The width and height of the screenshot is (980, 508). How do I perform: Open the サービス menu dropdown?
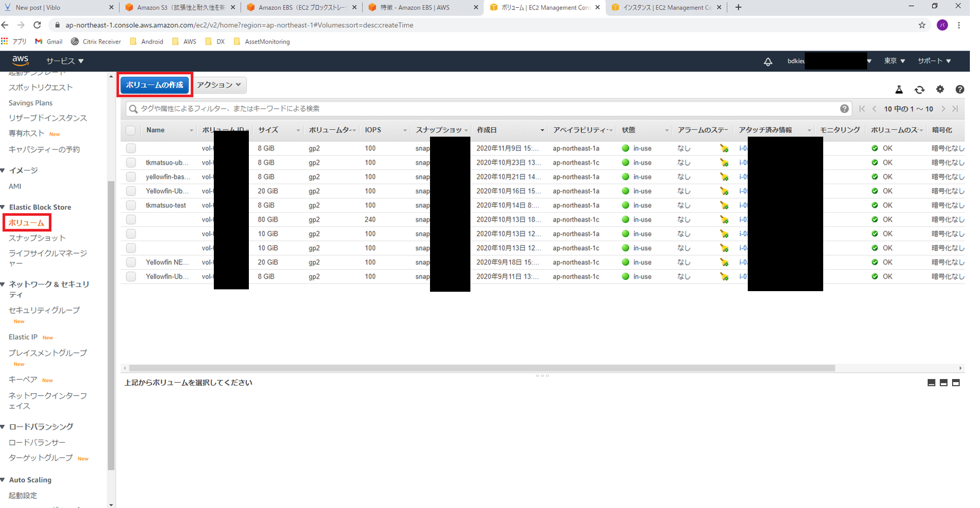tap(65, 61)
